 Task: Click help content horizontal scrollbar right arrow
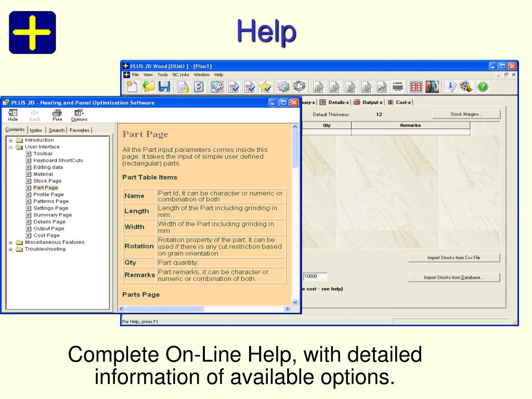coord(288,309)
